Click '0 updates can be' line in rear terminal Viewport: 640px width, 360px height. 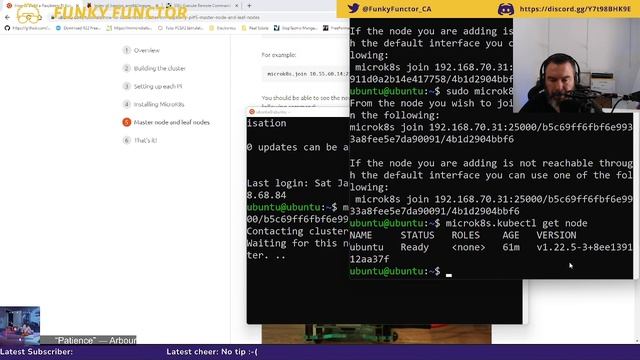pos(298,147)
